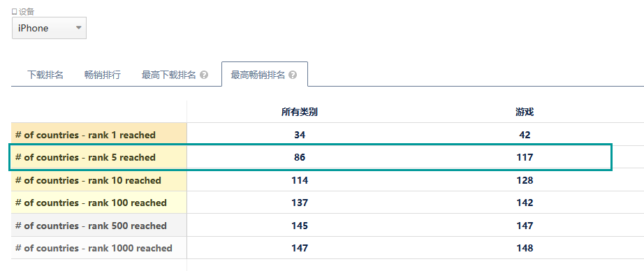This screenshot has height=271, width=644.
Task: Switch to the 畅销排行 tab
Action: coord(102,75)
